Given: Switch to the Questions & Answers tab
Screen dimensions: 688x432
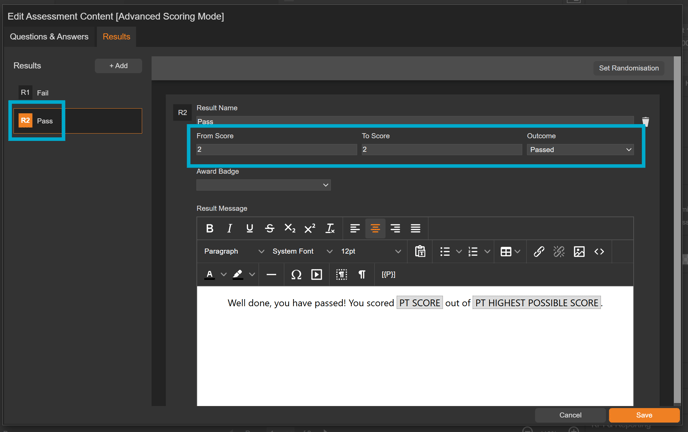Looking at the screenshot, I should point(49,37).
